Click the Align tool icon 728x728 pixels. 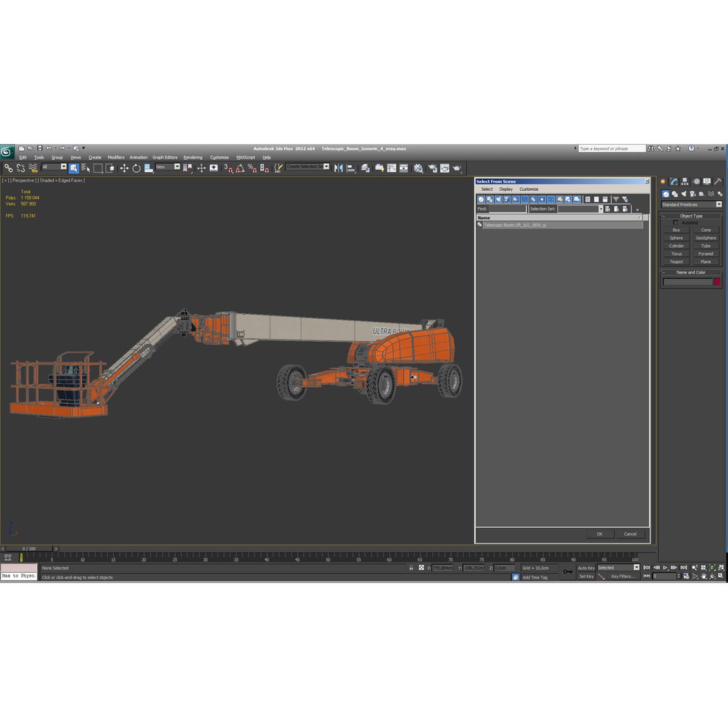(x=351, y=168)
